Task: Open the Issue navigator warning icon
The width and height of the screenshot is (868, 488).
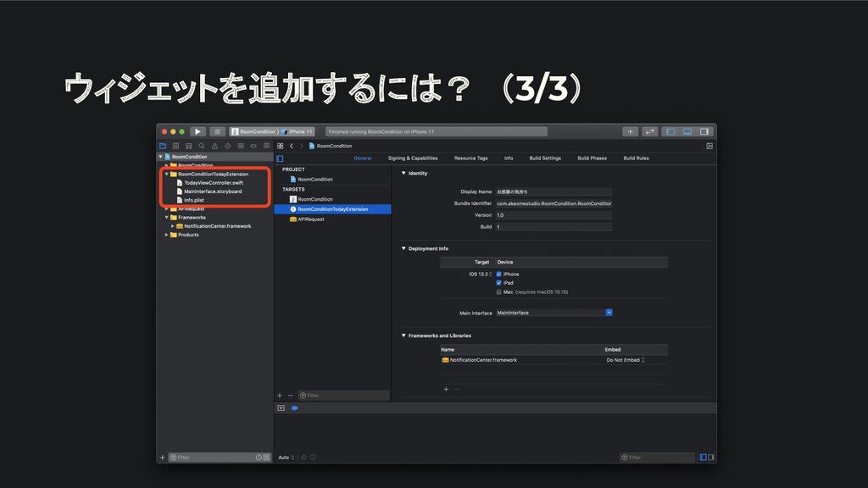Action: click(x=214, y=146)
